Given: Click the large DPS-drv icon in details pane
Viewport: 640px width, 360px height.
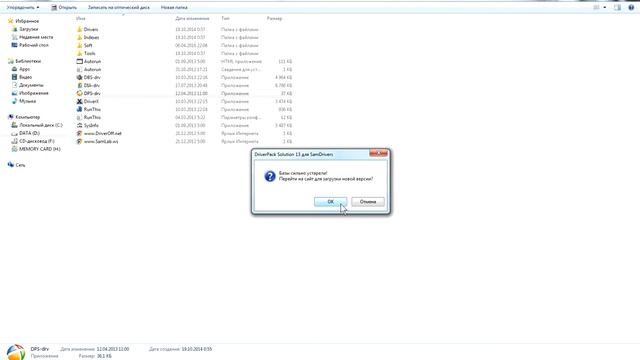Looking at the screenshot, I should [x=16, y=352].
